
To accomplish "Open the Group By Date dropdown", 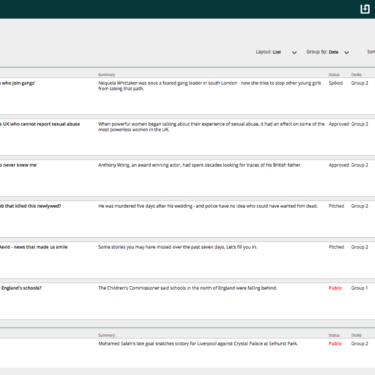I will (328, 52).
